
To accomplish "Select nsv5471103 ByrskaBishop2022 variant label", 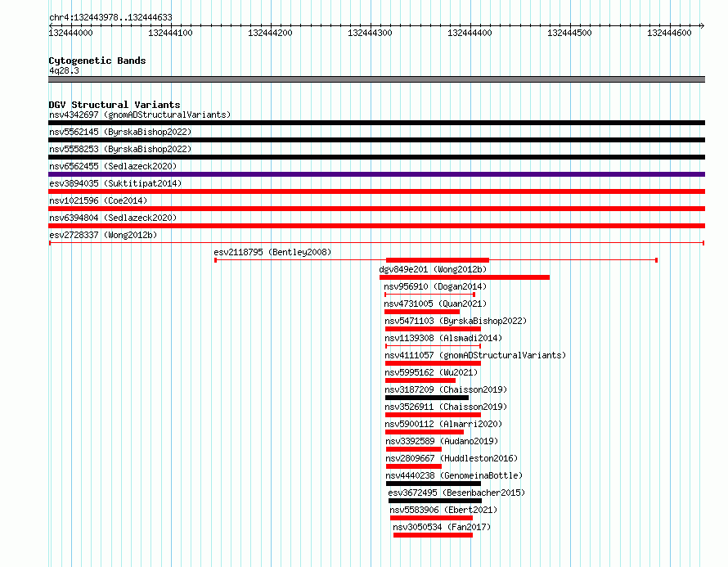I will (456, 321).
